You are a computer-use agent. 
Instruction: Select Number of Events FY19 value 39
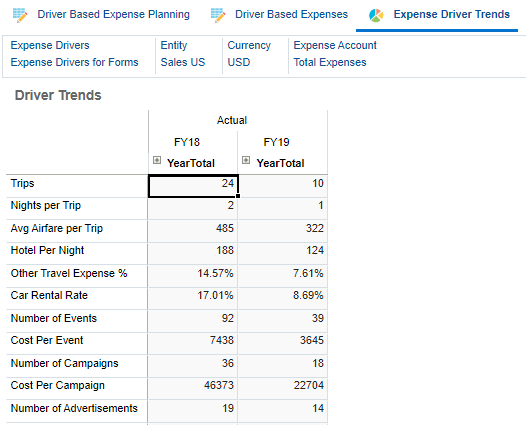pyautogui.click(x=283, y=321)
